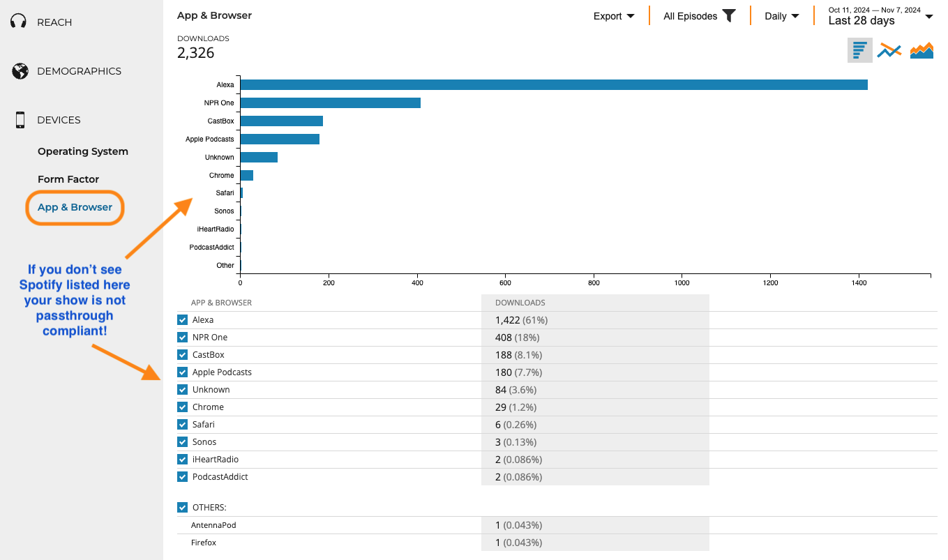Viewport: 948px width, 560px height.
Task: Click the Chrome bar in the chart
Action: point(247,175)
